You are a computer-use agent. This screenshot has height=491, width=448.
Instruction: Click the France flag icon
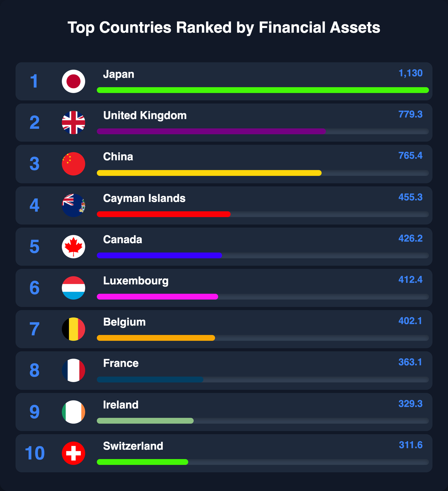pos(73,370)
